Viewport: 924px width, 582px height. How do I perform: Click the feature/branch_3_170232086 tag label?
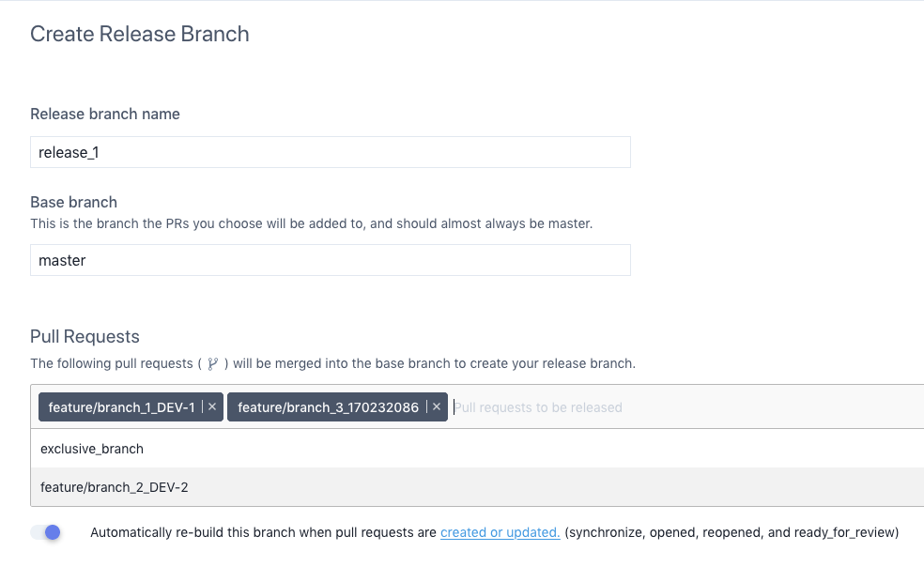328,406
